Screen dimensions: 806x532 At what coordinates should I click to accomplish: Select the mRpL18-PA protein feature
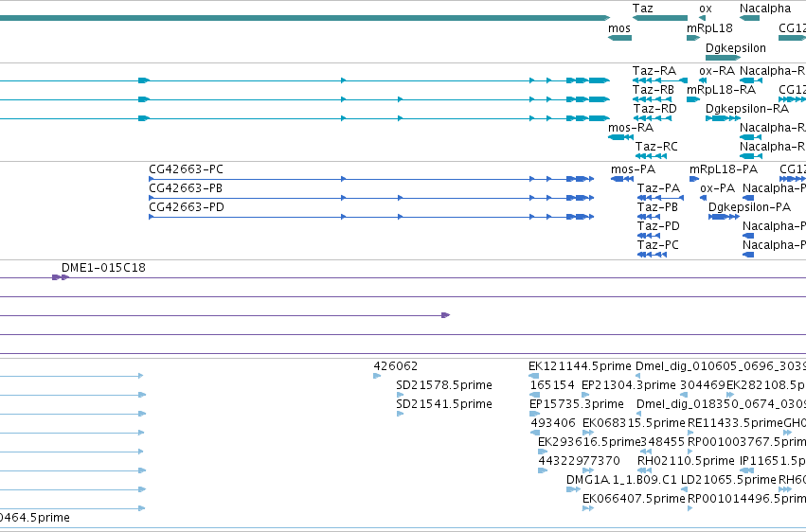[694, 179]
